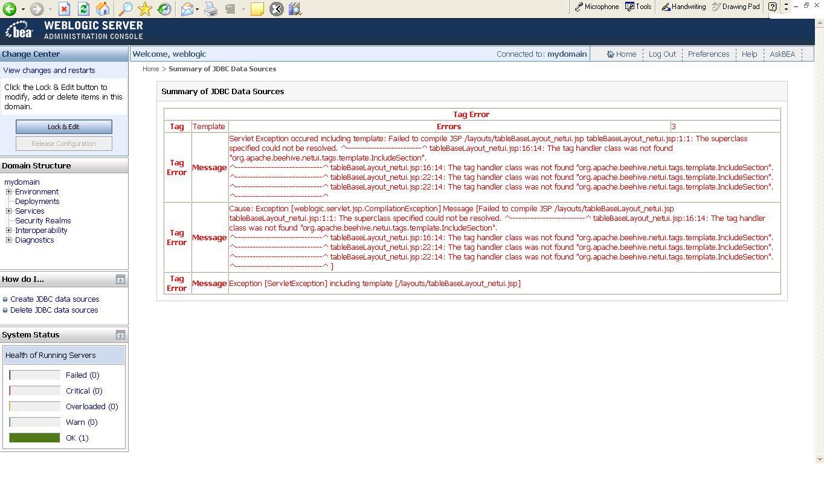Click the Print icon in toolbar
Viewport: 824px width, 504px height.
210,9
